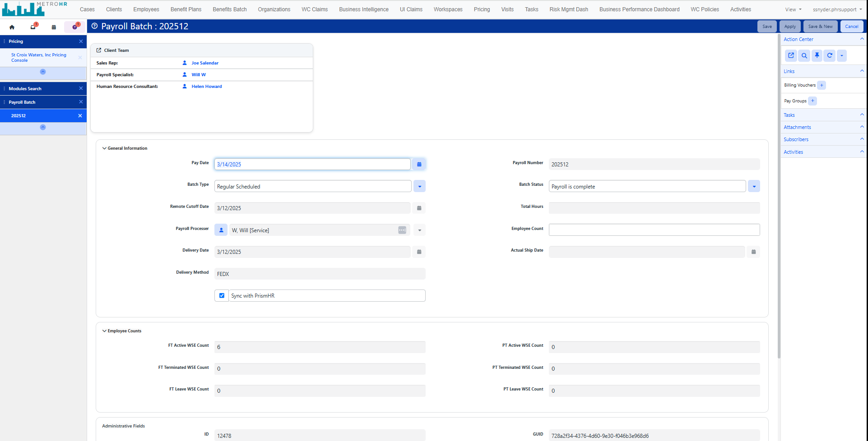Collapse the General Information section

pos(105,148)
